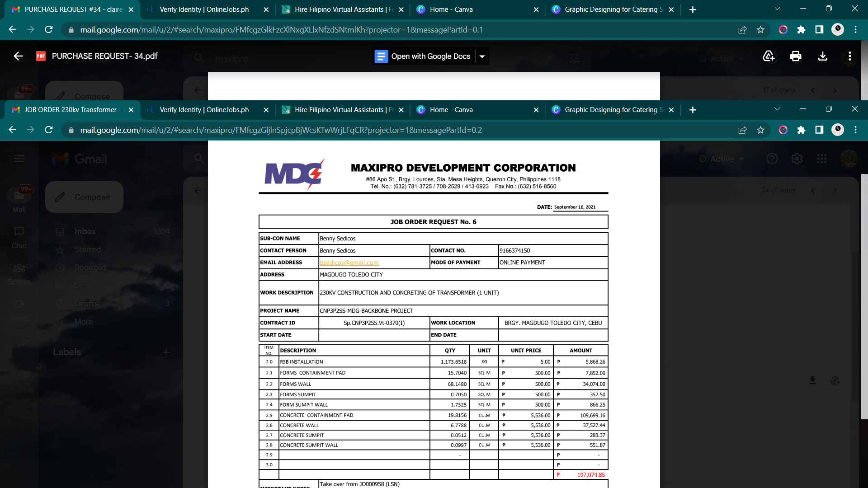Open tab search chevron in upper window

click(777, 9)
